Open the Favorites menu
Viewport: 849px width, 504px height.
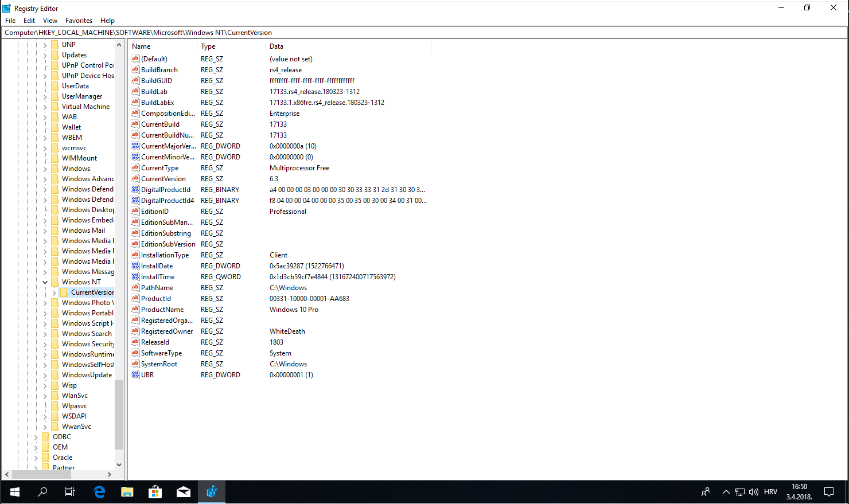(79, 20)
